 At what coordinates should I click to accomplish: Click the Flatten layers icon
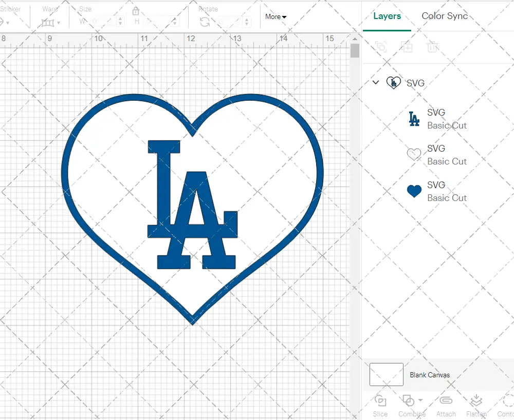pyautogui.click(x=476, y=401)
